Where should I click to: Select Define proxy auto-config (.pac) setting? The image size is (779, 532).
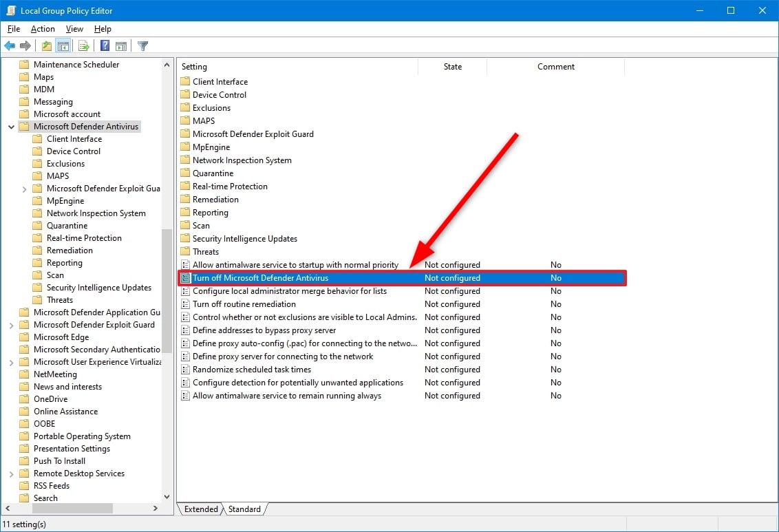coord(401,343)
